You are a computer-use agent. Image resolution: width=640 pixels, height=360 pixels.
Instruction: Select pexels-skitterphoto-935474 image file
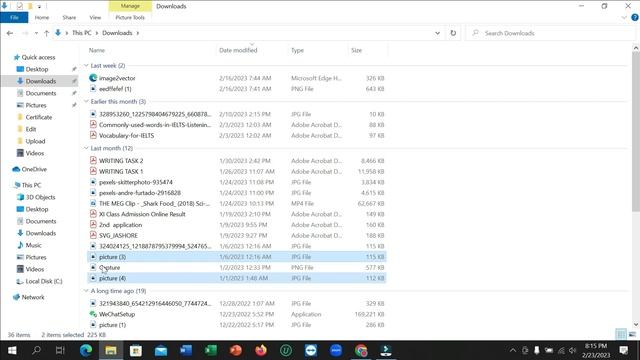coord(237,182)
